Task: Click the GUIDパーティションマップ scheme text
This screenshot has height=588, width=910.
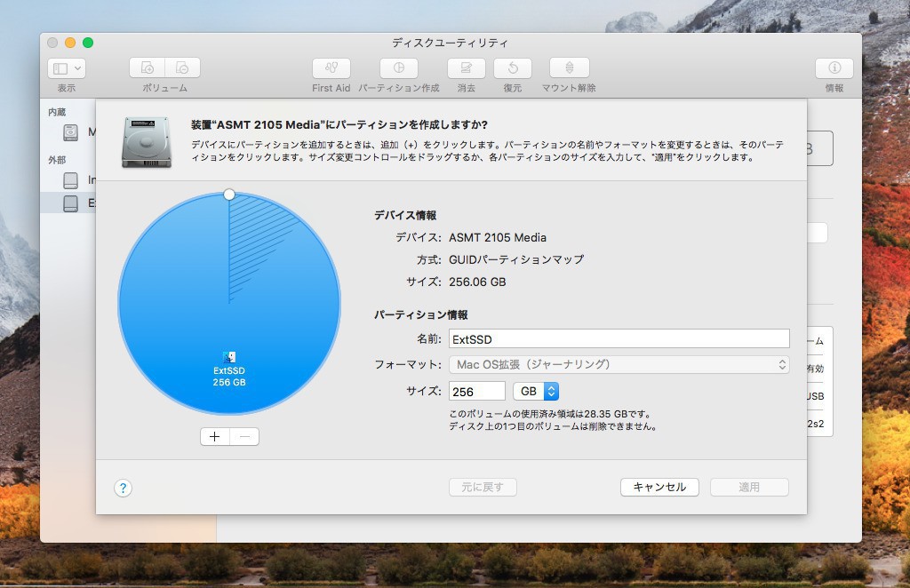Action: tap(516, 259)
